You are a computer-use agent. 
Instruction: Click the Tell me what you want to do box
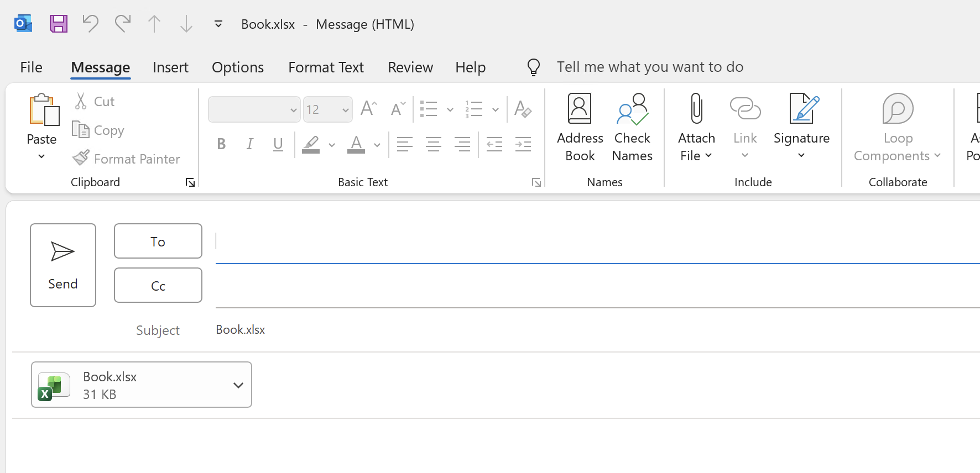point(650,67)
